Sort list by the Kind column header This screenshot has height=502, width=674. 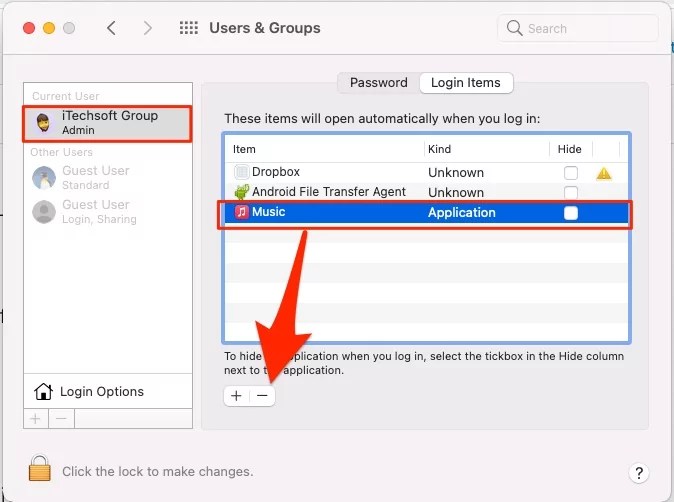coord(487,149)
